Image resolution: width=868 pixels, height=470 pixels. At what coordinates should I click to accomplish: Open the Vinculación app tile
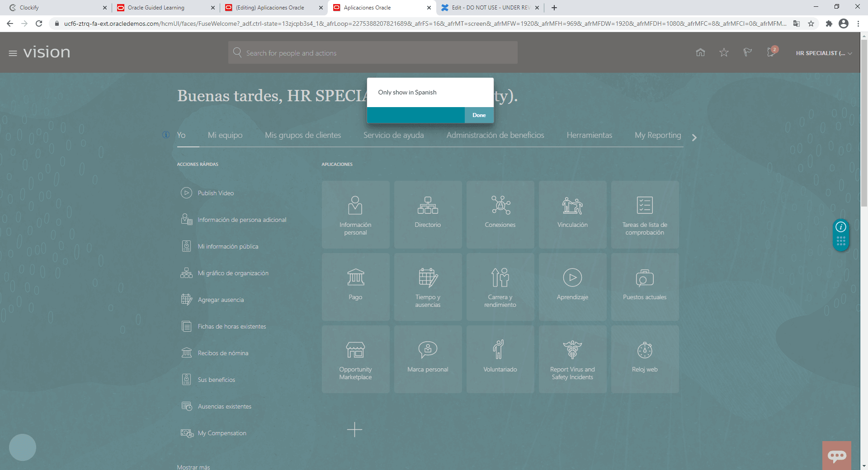click(x=573, y=215)
